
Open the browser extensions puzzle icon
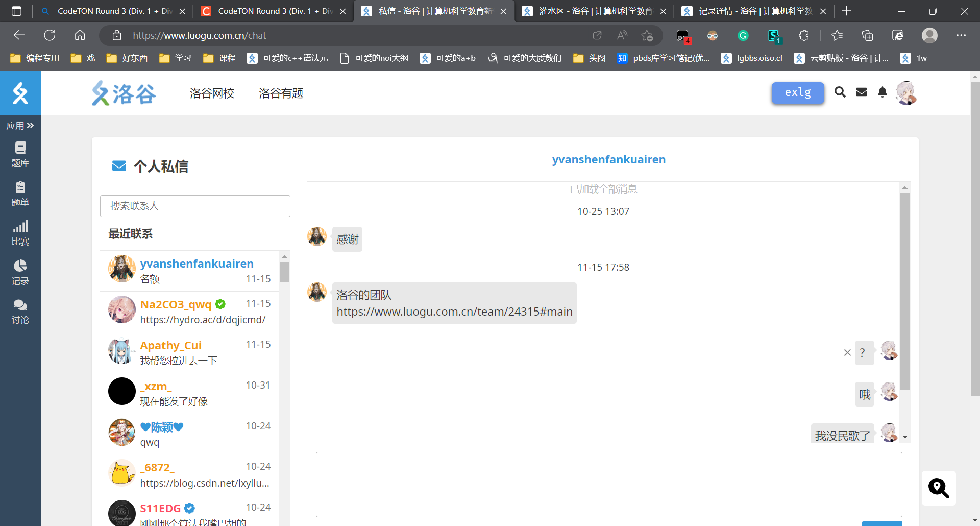[804, 35]
